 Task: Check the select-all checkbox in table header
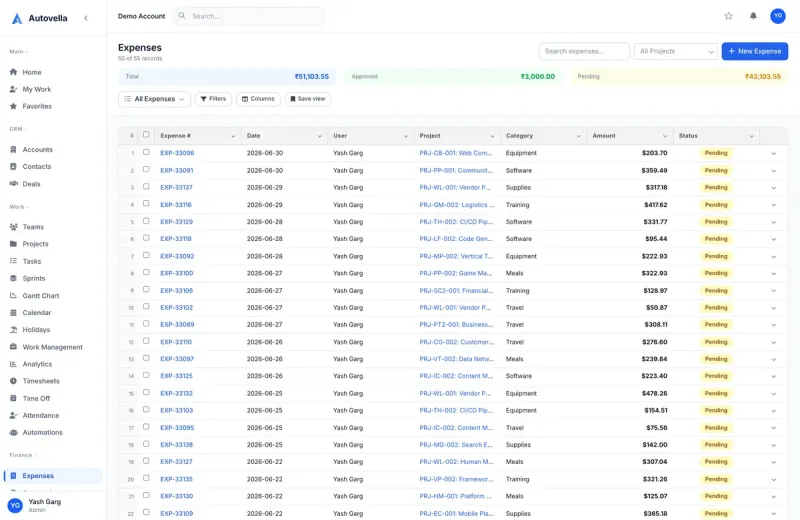click(146, 135)
